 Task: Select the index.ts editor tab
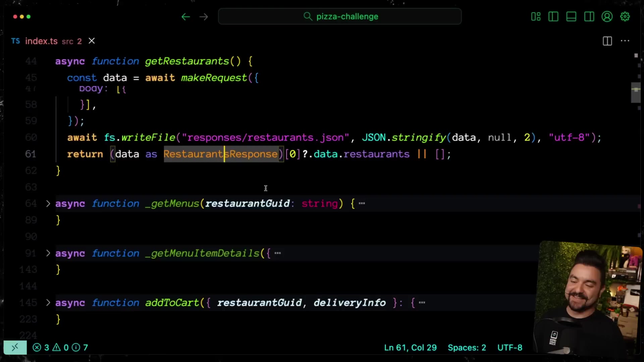(x=41, y=41)
